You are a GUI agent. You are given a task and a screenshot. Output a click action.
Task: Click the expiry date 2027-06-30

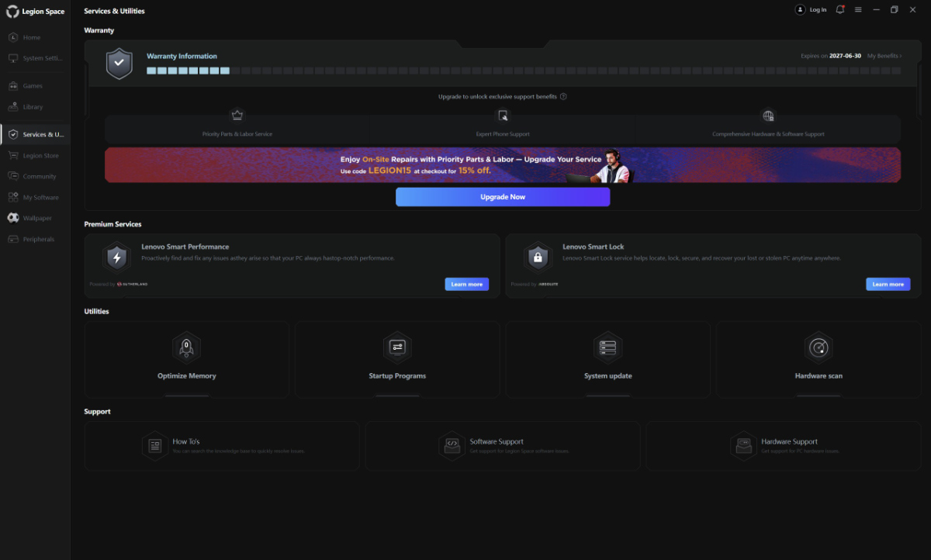pyautogui.click(x=845, y=56)
